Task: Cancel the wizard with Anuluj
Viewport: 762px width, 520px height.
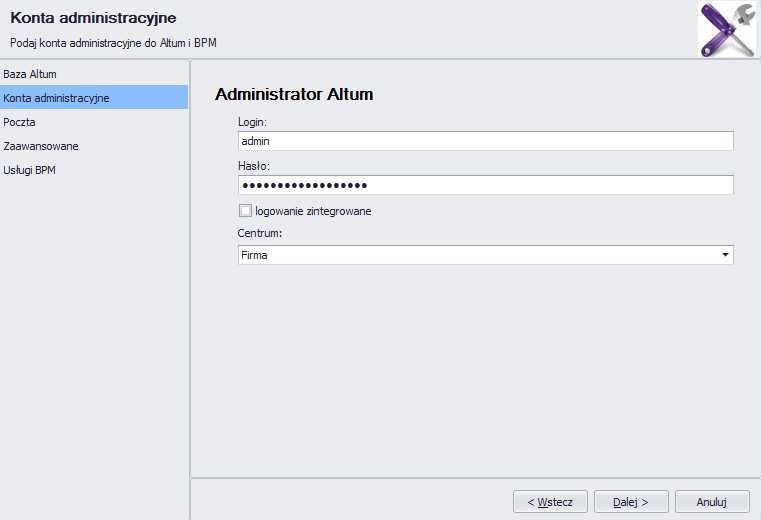Action: point(712,502)
